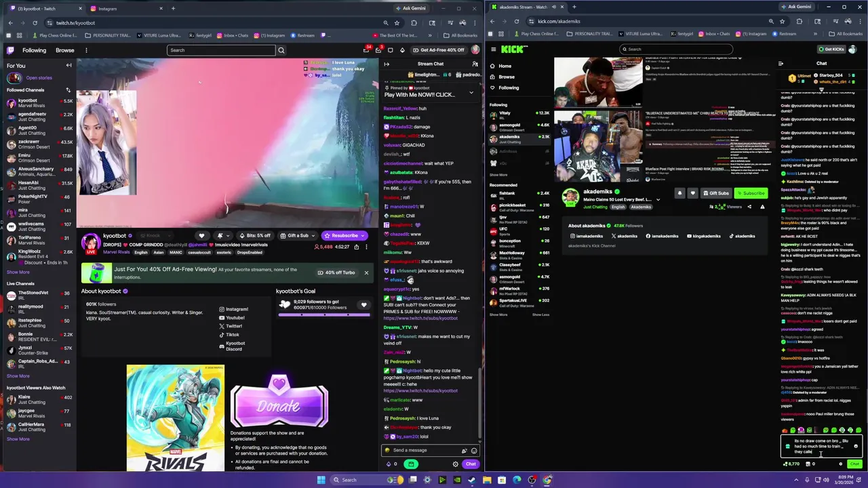
Task: Open kyootbot's Instagram link
Action: 233,309
